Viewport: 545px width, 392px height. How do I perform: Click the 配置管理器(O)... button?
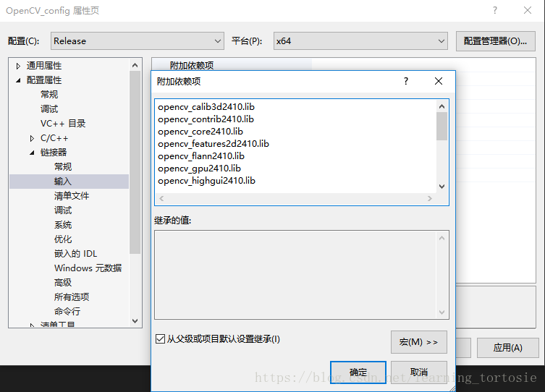pos(495,41)
